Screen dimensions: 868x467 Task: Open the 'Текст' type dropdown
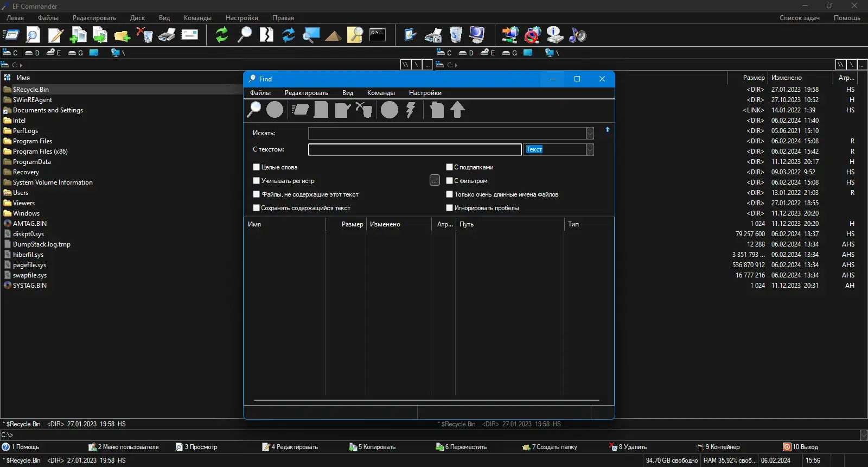(x=590, y=150)
